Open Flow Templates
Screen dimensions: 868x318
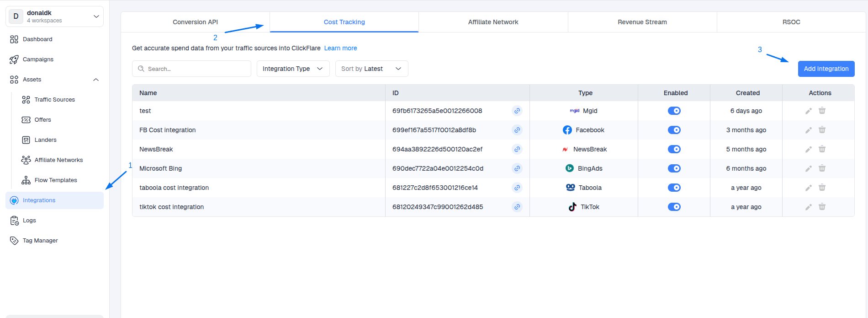click(x=60, y=180)
